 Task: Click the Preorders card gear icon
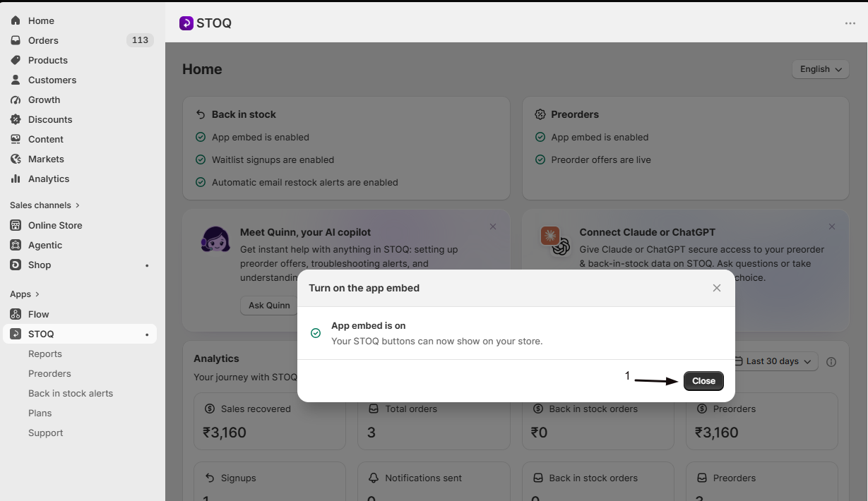540,114
